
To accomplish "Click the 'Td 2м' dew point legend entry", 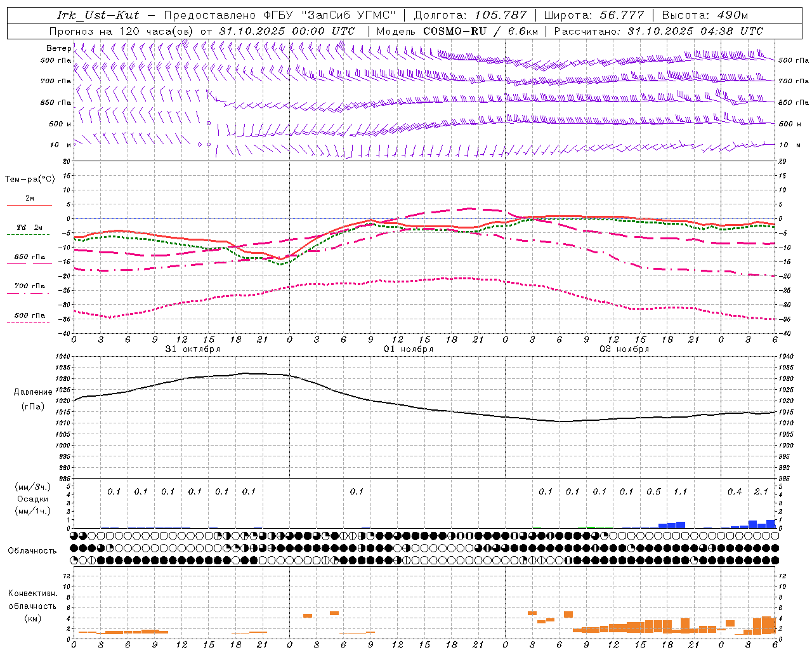I will click(x=29, y=227).
